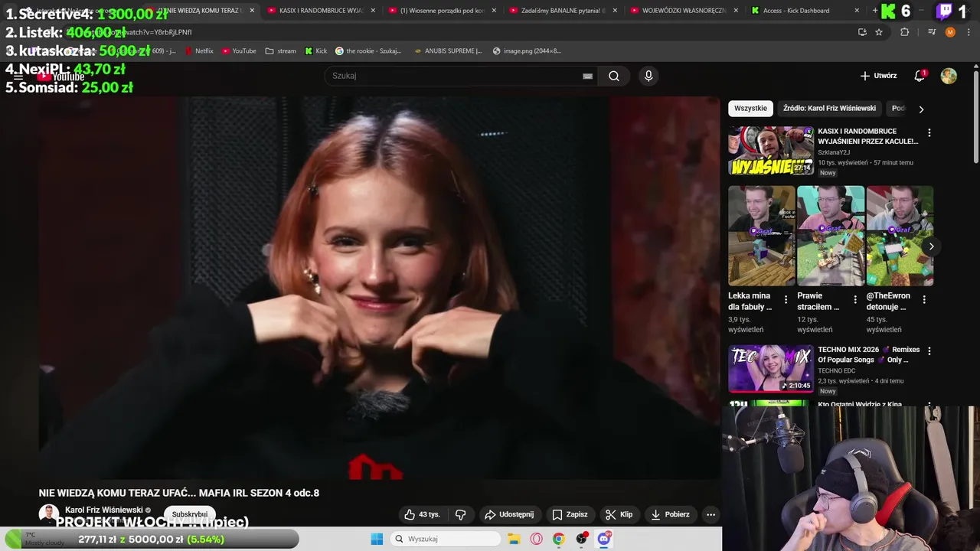
Task: Select Źródło: Karol Friz Wiśniewski chip
Action: point(829,109)
